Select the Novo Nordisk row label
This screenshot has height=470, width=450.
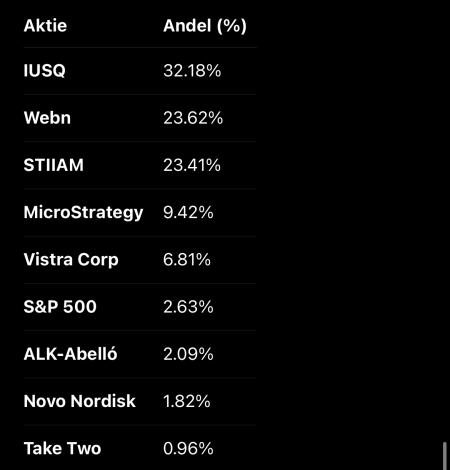[x=80, y=401]
